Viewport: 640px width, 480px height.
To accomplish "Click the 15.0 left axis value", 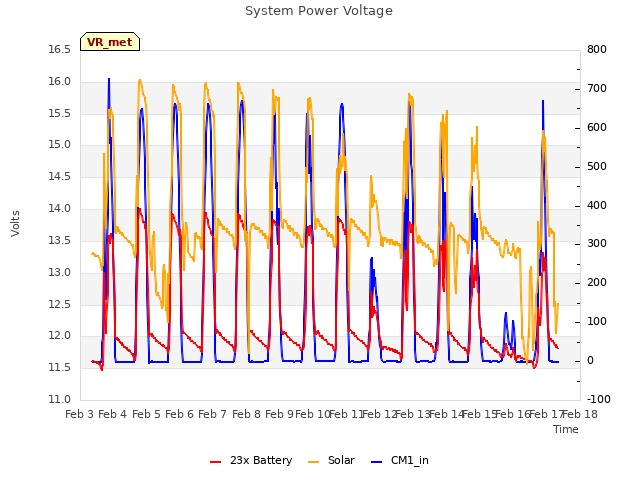I will (60, 145).
